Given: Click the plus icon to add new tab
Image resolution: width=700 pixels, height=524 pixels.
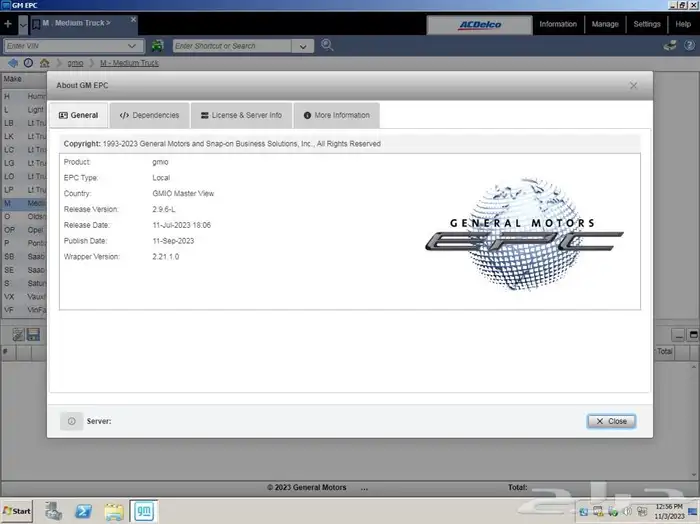Looking at the screenshot, I should point(8,23).
